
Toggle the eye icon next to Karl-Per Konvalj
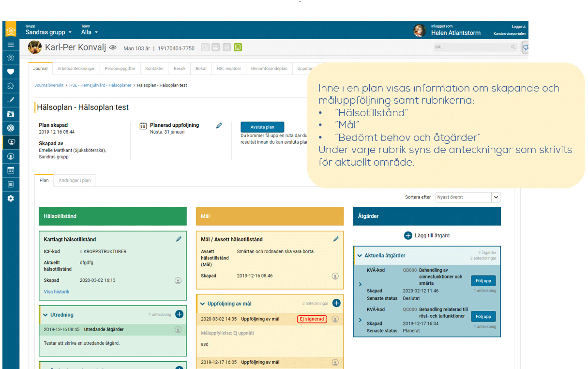(x=113, y=48)
